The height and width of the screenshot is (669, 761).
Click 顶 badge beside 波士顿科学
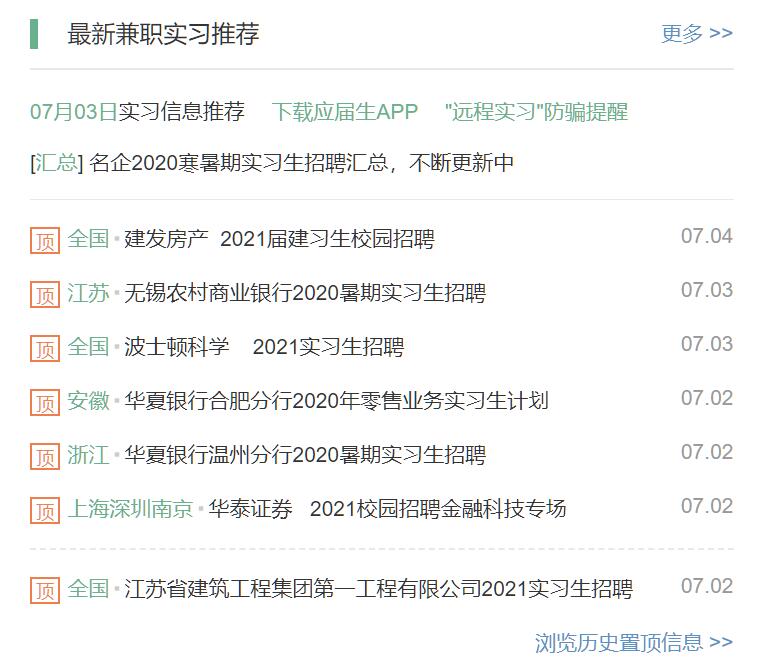tap(45, 348)
